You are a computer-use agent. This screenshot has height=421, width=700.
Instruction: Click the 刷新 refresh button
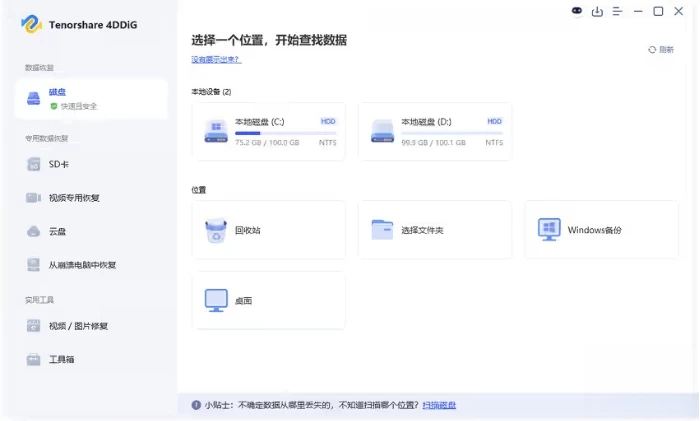[x=661, y=49]
